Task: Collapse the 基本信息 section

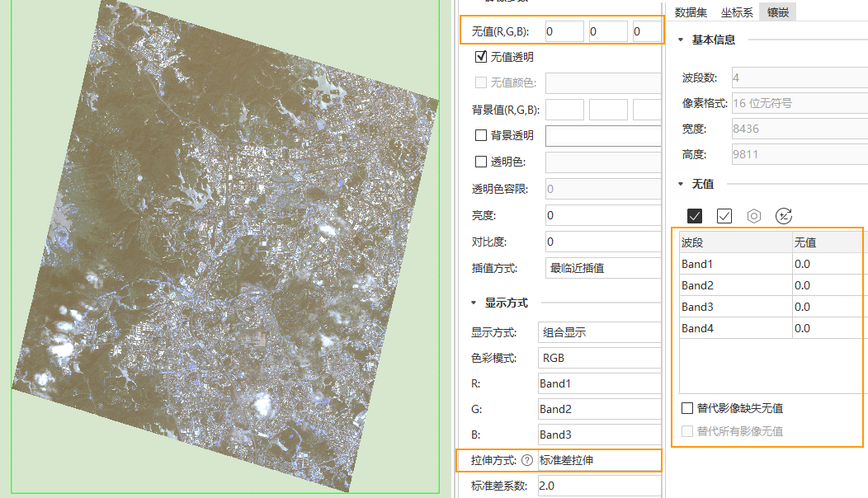Action: (x=681, y=40)
